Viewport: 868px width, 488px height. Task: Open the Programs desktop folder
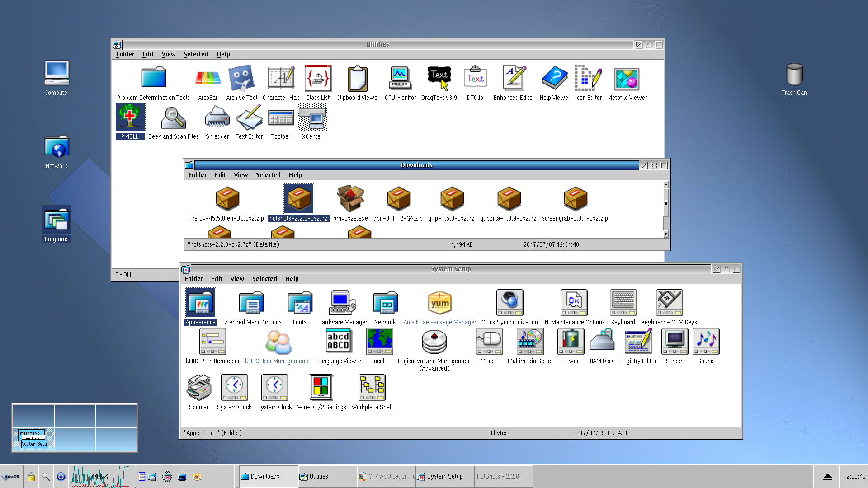point(57,220)
